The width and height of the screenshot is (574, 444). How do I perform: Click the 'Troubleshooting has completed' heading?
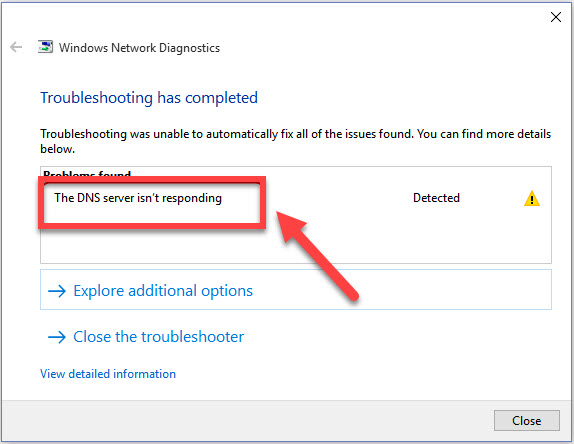[x=149, y=98]
